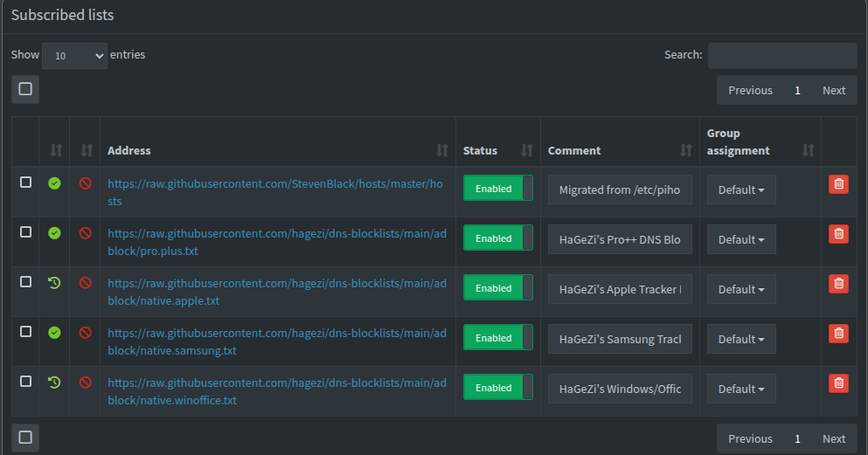Toggle Enabled switch for native.samsung.txt list
The width and height of the screenshot is (868, 455).
click(497, 338)
